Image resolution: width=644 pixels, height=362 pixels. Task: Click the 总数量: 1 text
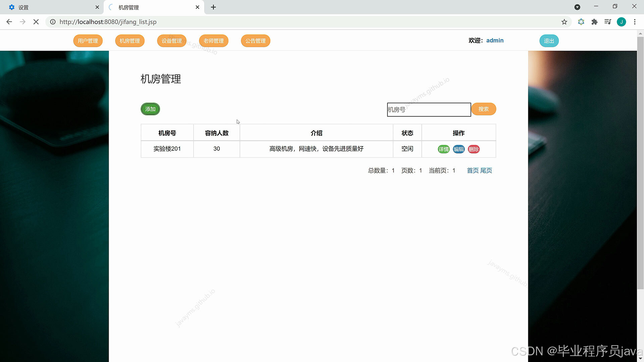(x=381, y=171)
